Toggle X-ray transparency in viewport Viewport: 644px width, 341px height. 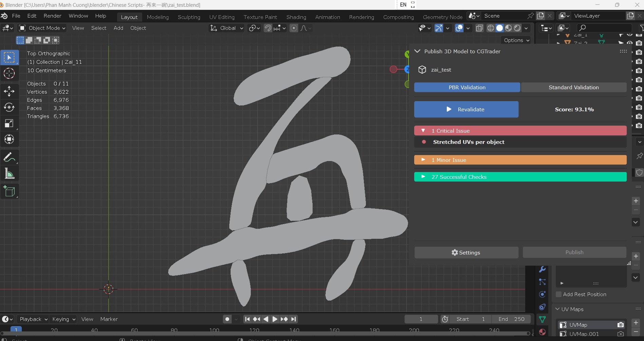pyautogui.click(x=479, y=28)
